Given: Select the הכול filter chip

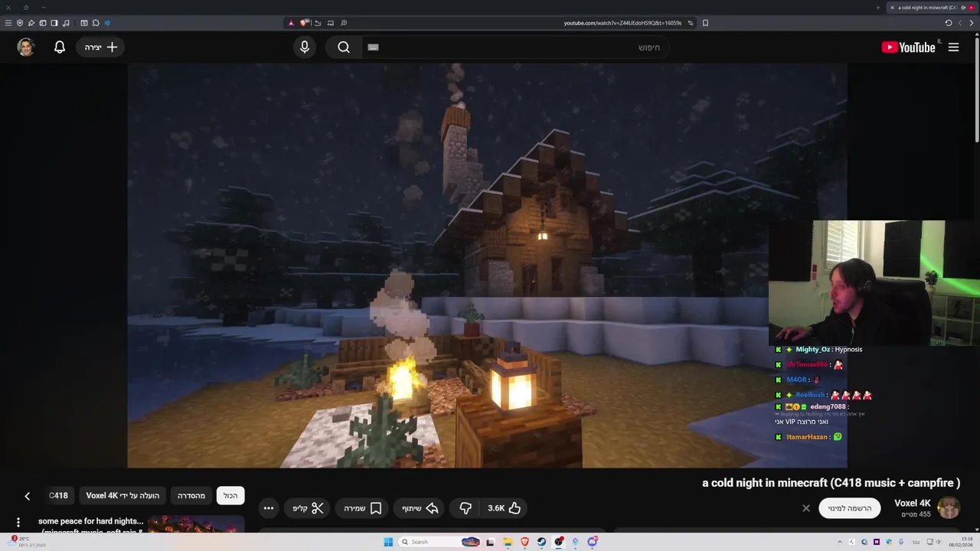Looking at the screenshot, I should 230,496.
